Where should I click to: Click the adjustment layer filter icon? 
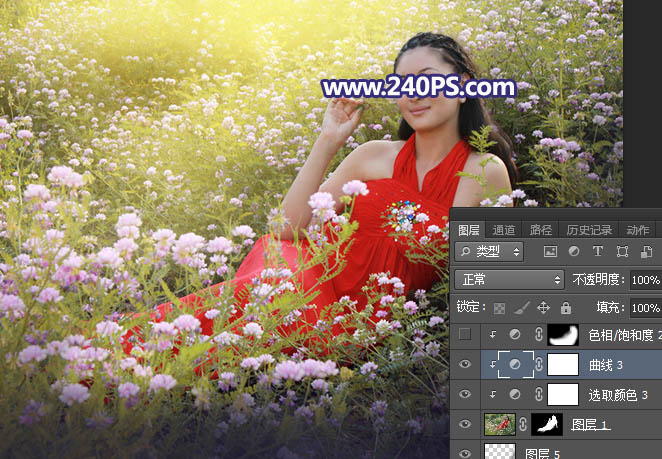click(x=573, y=251)
